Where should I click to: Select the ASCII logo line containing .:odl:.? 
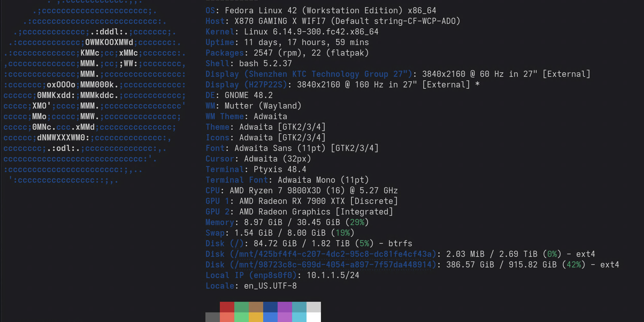click(85, 149)
